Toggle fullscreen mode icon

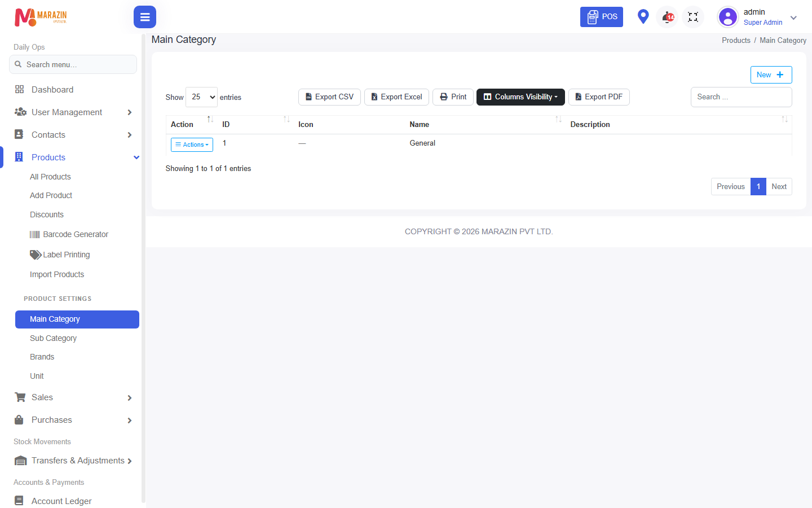(x=693, y=17)
